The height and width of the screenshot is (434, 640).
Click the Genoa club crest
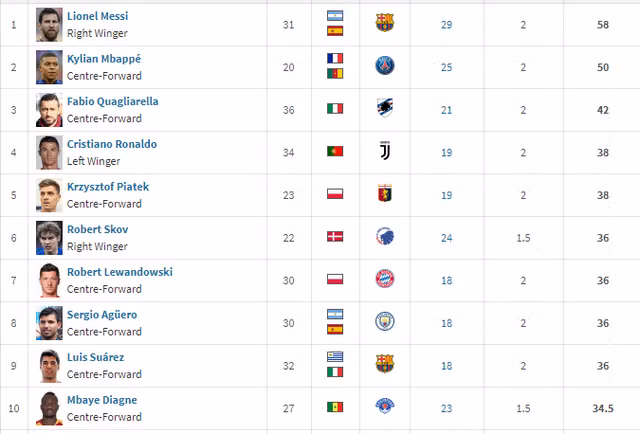(x=385, y=194)
